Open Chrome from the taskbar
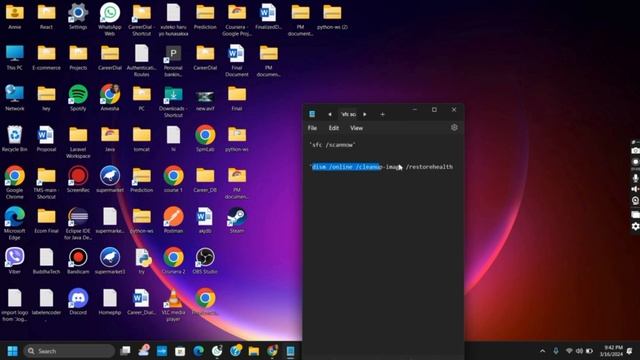 272,351
